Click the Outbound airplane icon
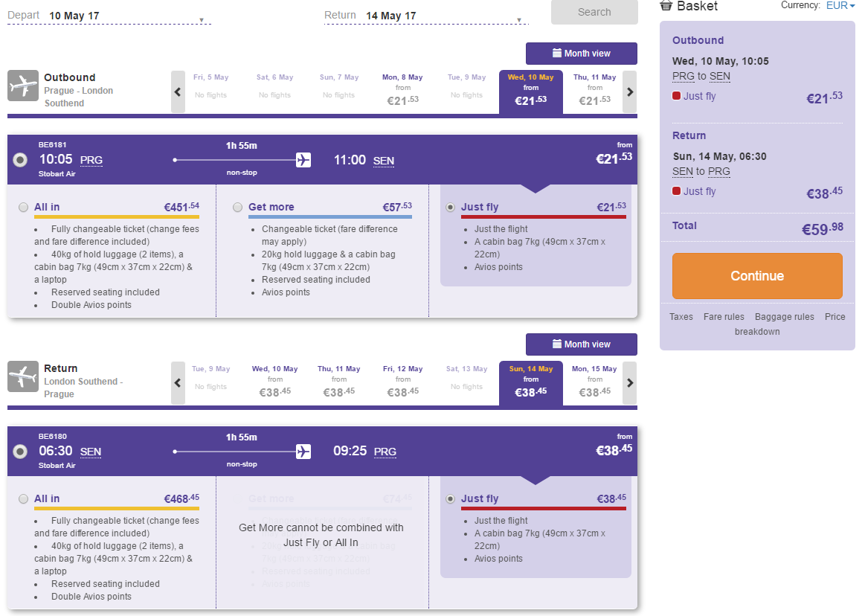 click(22, 86)
